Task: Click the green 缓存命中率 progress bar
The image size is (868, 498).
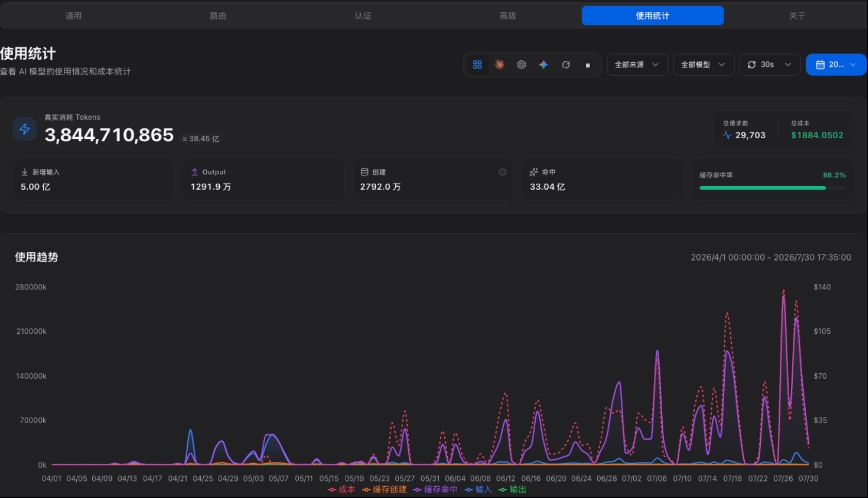Action: pos(772,188)
